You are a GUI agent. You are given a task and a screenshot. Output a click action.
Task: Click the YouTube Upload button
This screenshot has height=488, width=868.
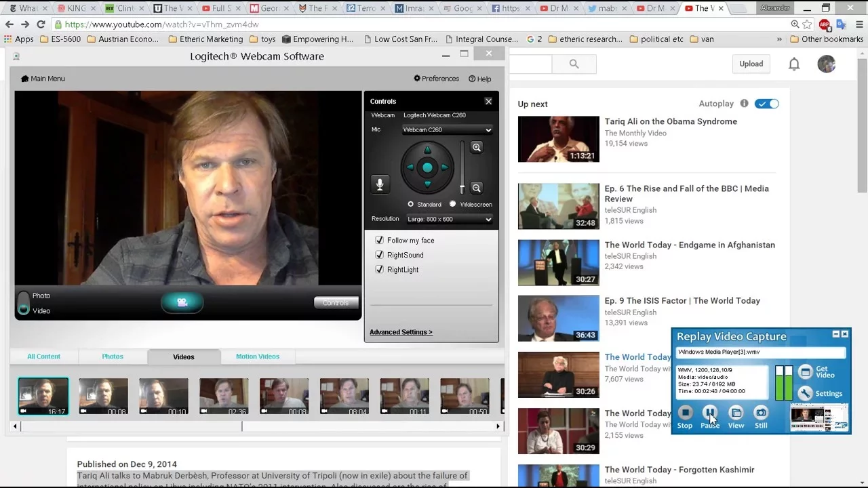(x=751, y=64)
